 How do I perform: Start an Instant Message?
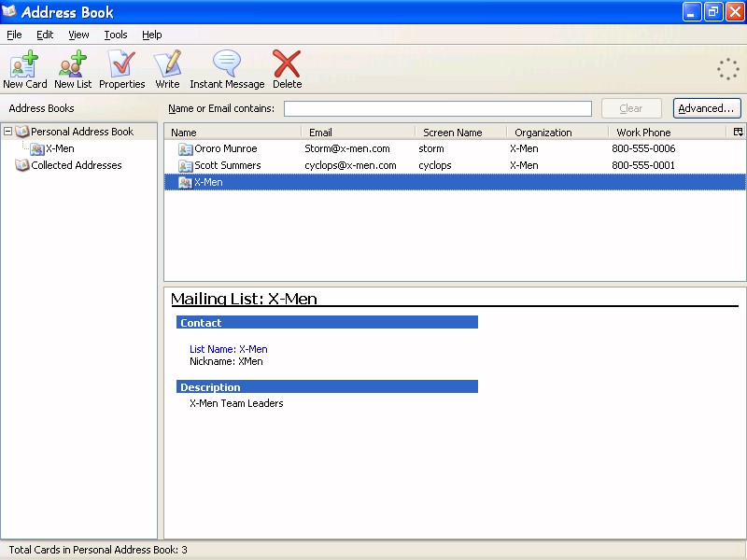227,69
